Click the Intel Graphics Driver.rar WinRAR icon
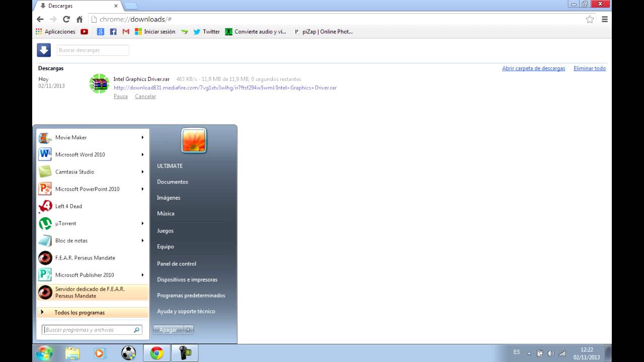The width and height of the screenshot is (644, 362). click(x=99, y=83)
